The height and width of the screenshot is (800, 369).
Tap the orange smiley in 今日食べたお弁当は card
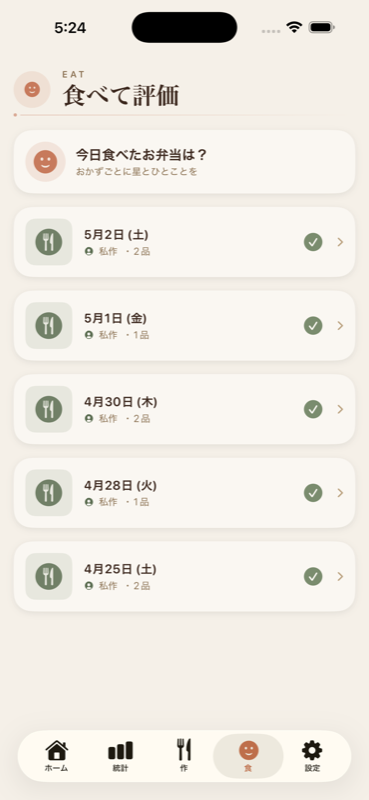tap(45, 162)
